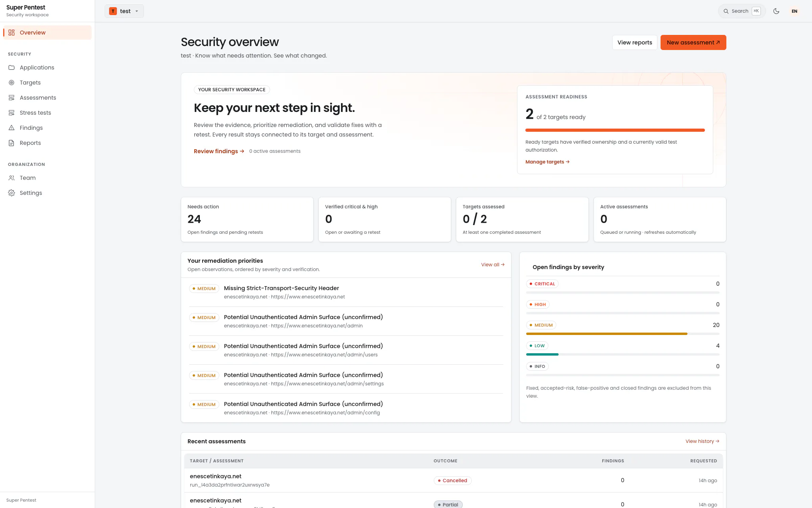Click the Search input box
The height and width of the screenshot is (508, 812).
tap(742, 11)
